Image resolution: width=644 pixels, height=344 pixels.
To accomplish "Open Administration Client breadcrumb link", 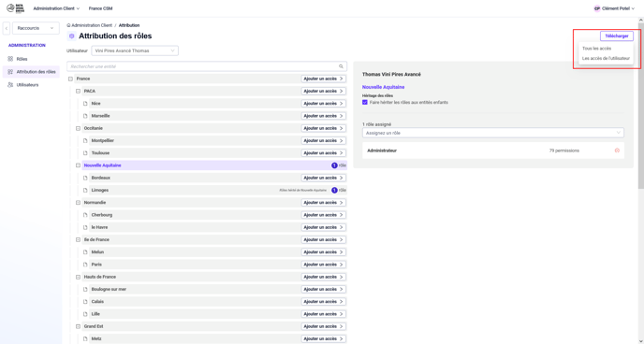I will coord(92,25).
